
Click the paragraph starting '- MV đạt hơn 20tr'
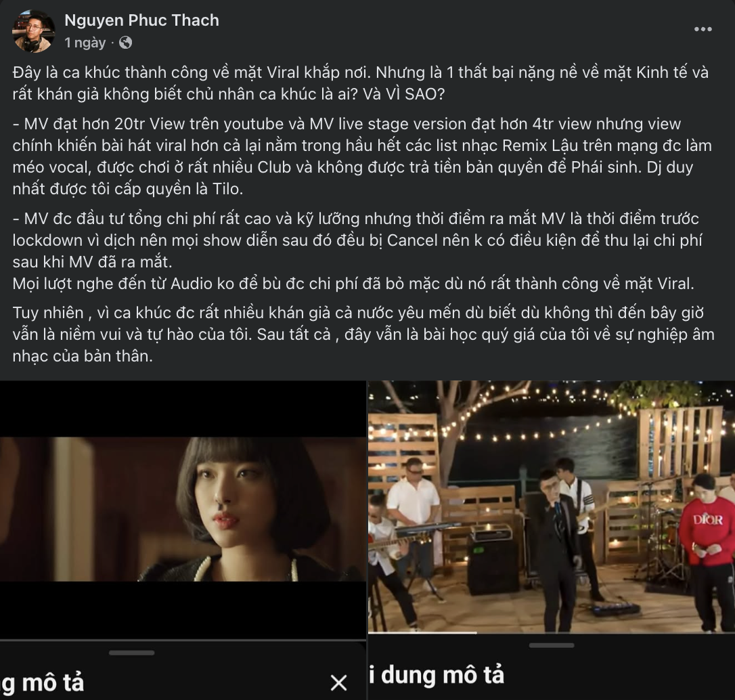tap(362, 156)
